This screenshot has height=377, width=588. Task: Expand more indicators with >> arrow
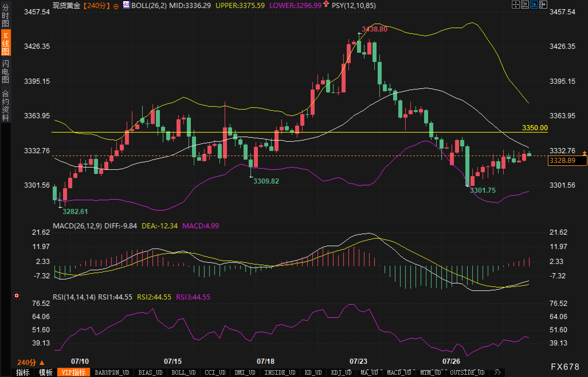click(x=497, y=372)
